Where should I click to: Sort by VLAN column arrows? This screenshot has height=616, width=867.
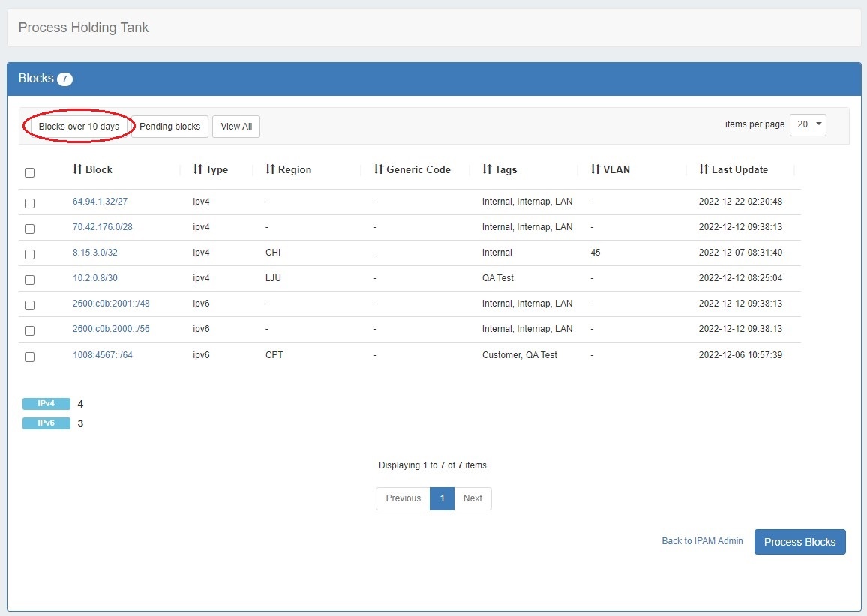coord(595,170)
